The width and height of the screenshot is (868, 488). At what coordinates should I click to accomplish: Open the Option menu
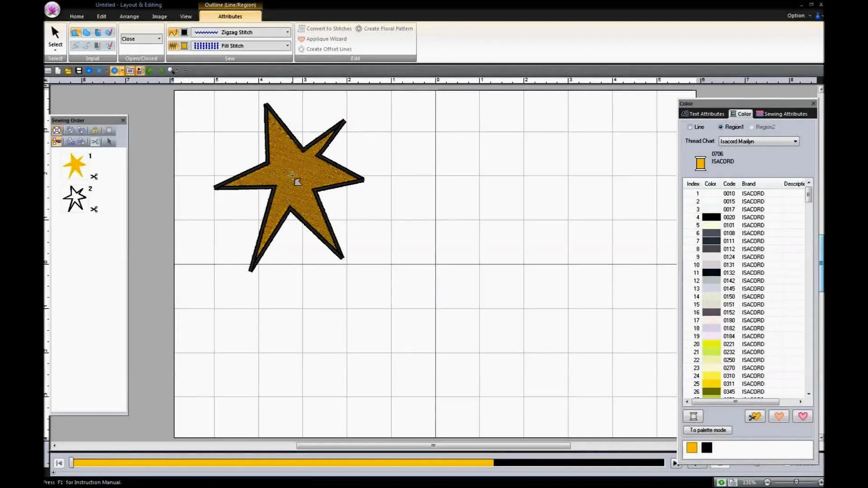pyautogui.click(x=799, y=16)
